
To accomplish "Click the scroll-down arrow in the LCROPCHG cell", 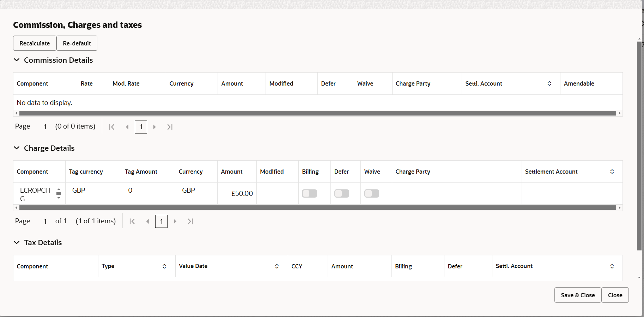I will tap(59, 198).
